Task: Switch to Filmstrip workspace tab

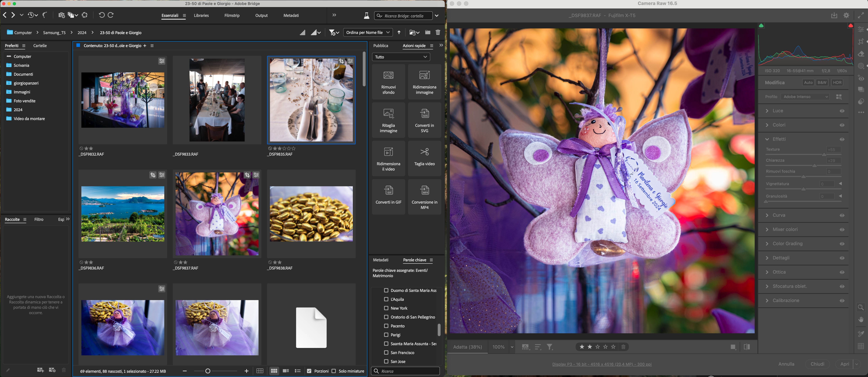Action: tap(232, 15)
